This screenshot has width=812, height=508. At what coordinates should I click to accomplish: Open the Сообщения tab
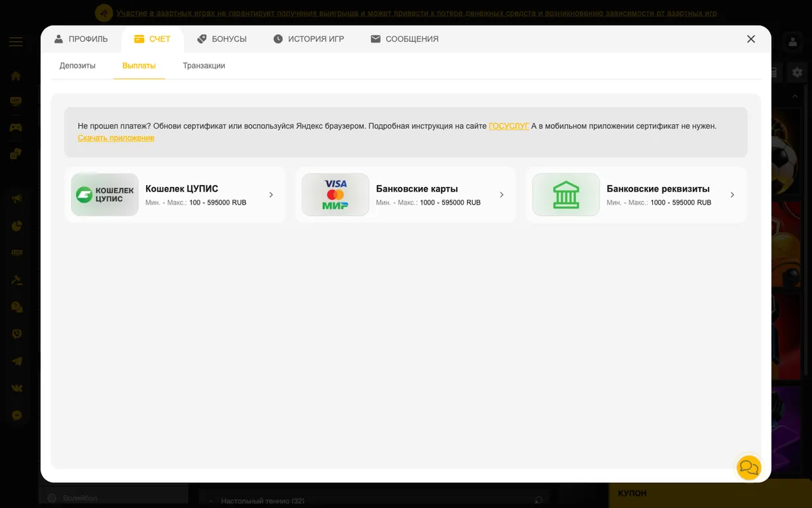[405, 39]
